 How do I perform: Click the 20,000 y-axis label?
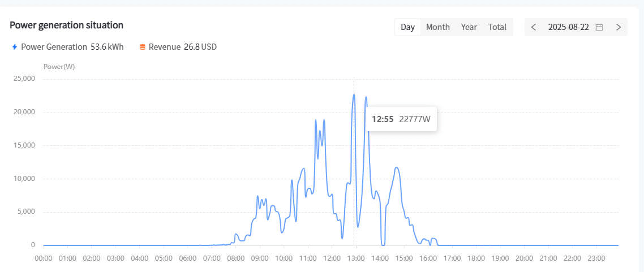tap(25, 112)
